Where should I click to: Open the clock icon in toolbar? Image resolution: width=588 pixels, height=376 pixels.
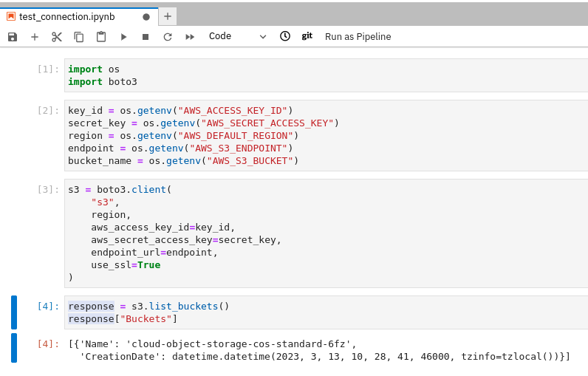tap(285, 36)
